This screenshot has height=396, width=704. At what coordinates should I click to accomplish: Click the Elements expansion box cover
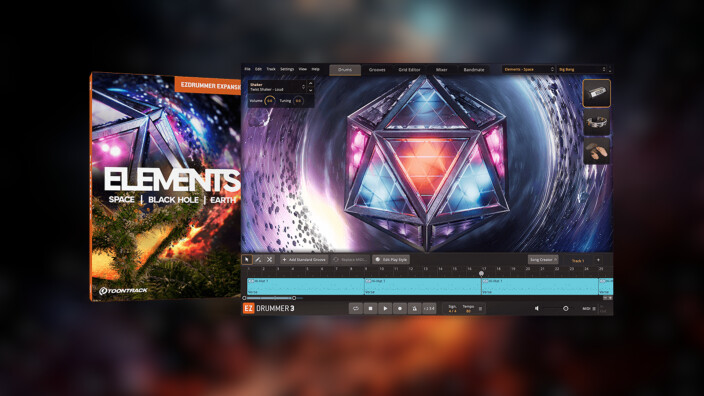tap(165, 186)
